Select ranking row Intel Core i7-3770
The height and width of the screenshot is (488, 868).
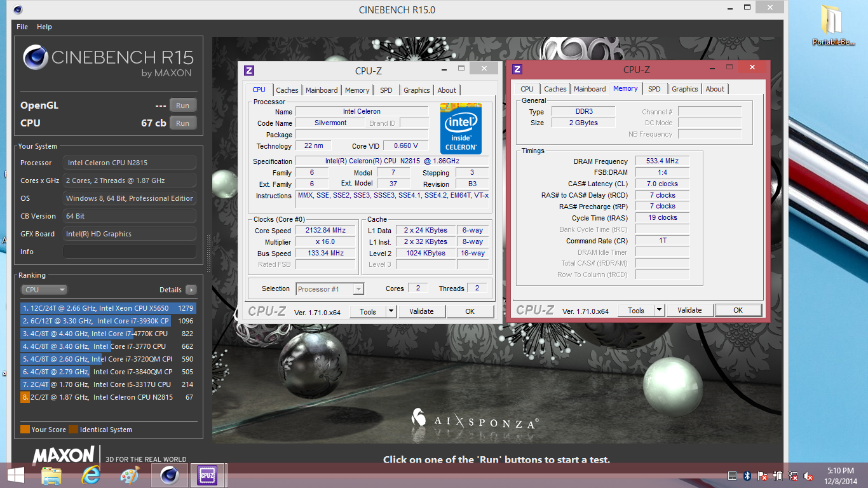(x=108, y=346)
